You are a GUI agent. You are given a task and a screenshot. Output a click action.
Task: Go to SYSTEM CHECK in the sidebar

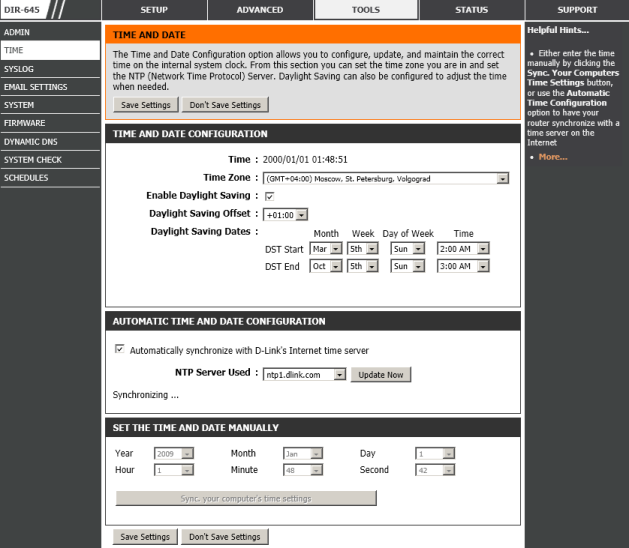click(50, 160)
